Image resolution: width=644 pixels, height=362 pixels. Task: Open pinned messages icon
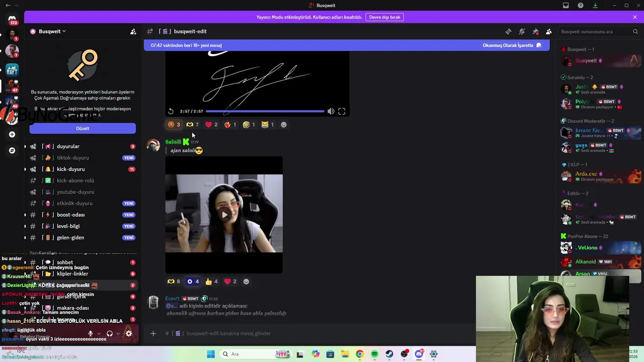(x=535, y=31)
